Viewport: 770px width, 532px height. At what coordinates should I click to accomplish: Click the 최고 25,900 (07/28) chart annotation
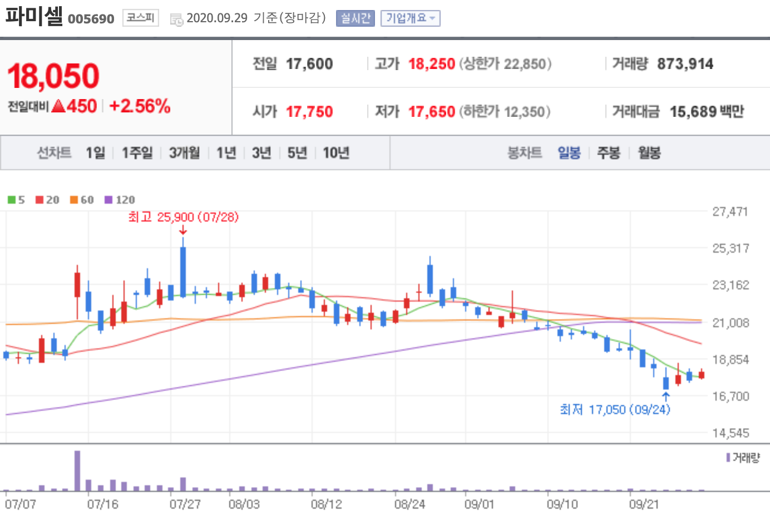[183, 217]
